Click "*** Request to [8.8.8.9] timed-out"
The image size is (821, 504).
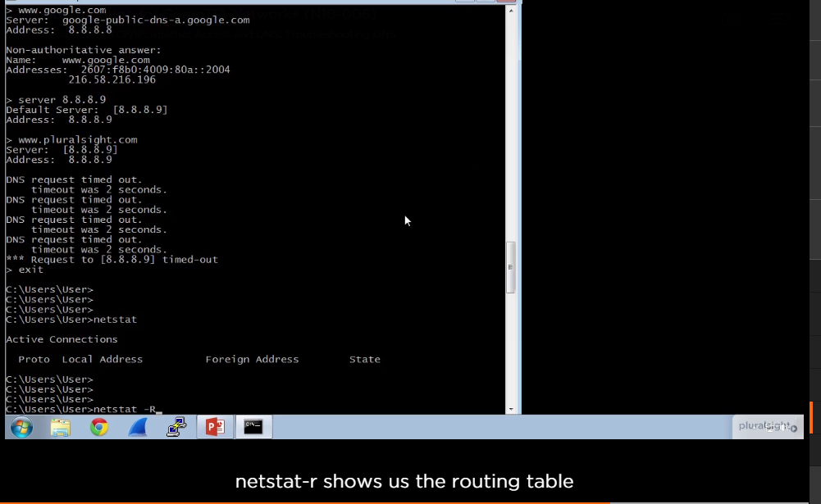pos(112,259)
